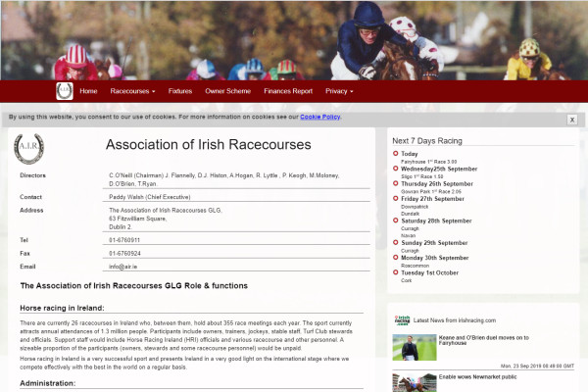Select Fairyhouse 1st Race 3.00 entry

428,162
